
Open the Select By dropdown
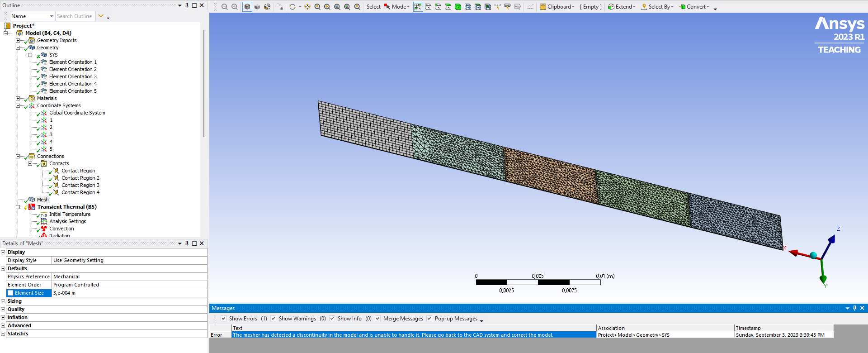coord(657,7)
